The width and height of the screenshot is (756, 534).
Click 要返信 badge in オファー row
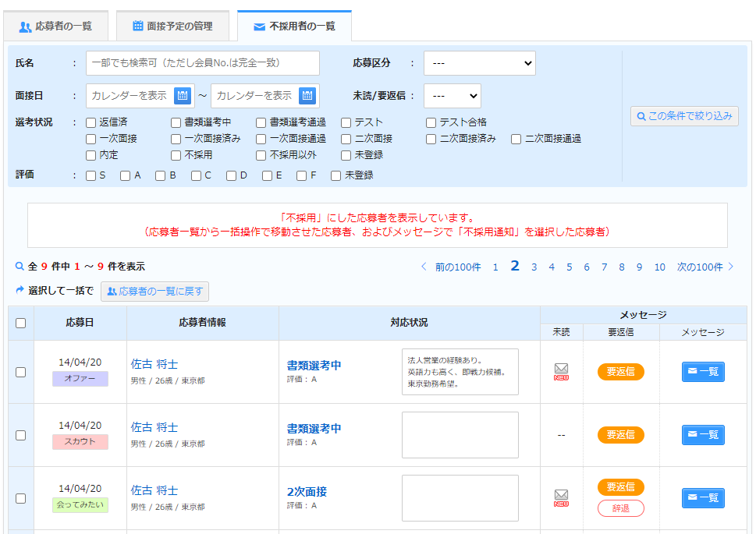click(x=621, y=372)
